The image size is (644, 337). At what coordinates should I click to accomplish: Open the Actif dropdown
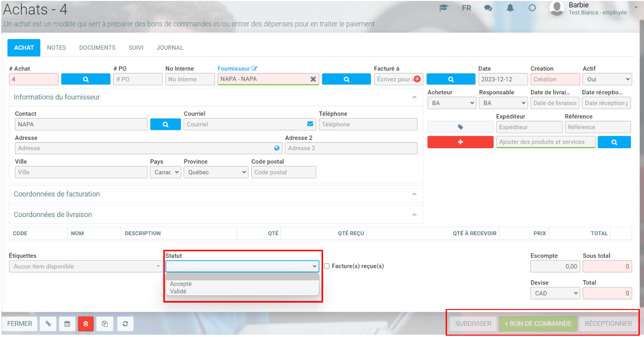(607, 79)
